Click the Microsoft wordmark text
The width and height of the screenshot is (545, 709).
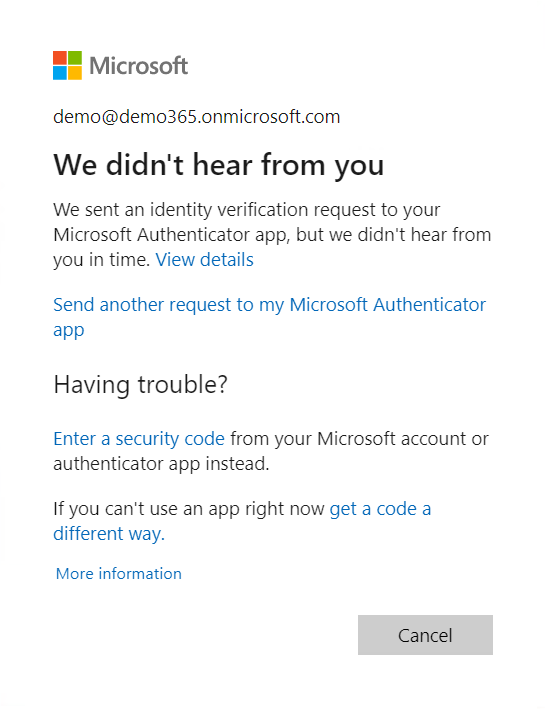pos(138,66)
